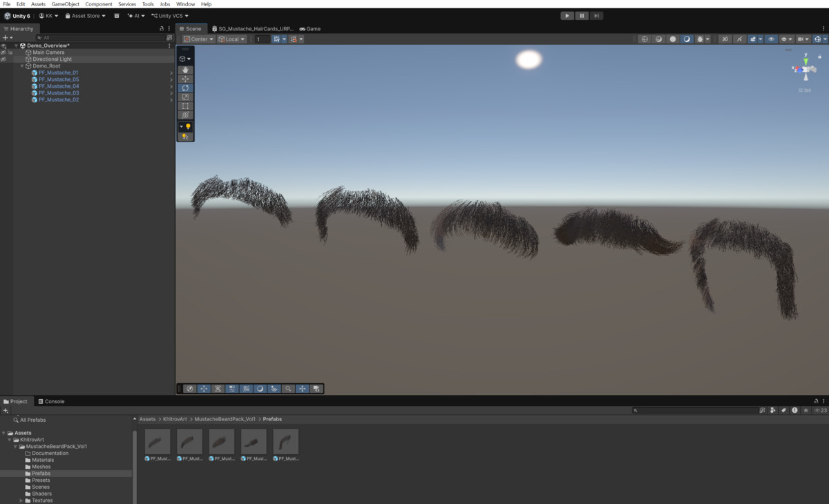829x504 pixels.
Task: Click Project search by import log icon
Action: click(x=794, y=410)
